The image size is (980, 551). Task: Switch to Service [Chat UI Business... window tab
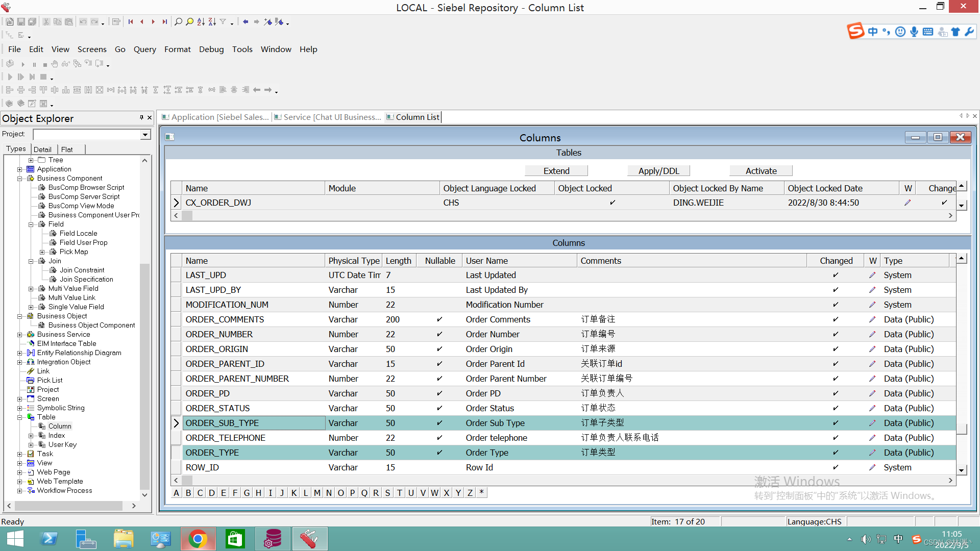pyautogui.click(x=327, y=117)
